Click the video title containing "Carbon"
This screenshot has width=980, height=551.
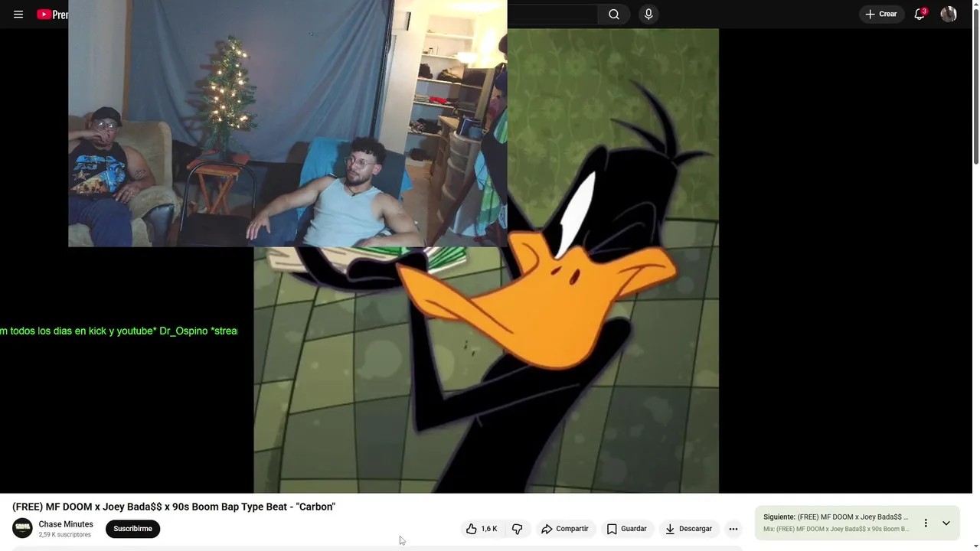pos(174,507)
